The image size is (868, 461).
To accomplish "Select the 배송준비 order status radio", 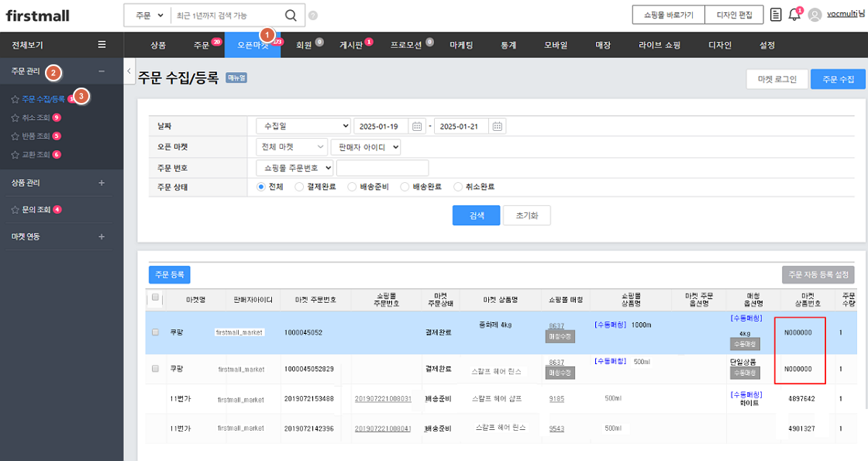I will 352,187.
